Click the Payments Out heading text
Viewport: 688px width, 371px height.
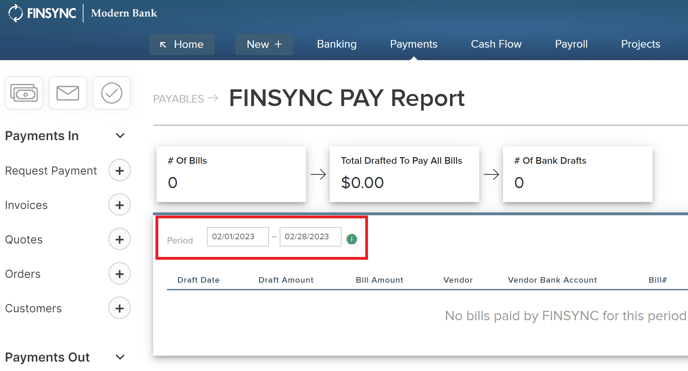click(47, 357)
